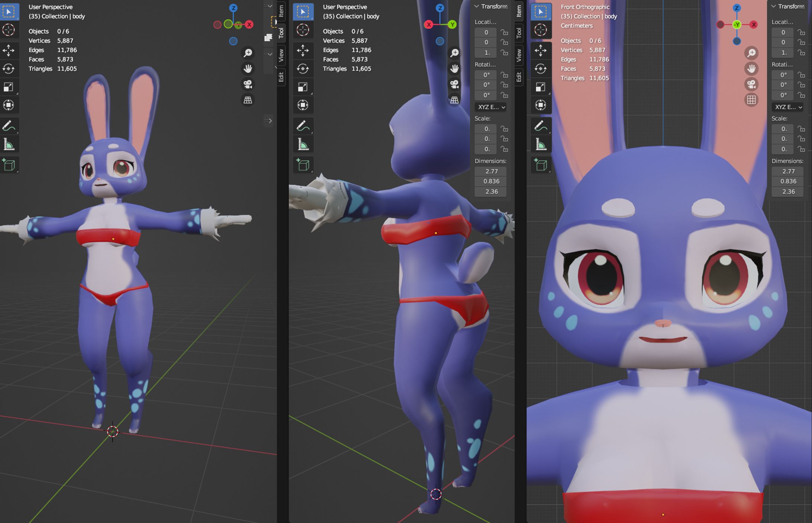Activate the Rotate tool in middle viewport
This screenshot has height=523, width=812.
click(x=303, y=69)
